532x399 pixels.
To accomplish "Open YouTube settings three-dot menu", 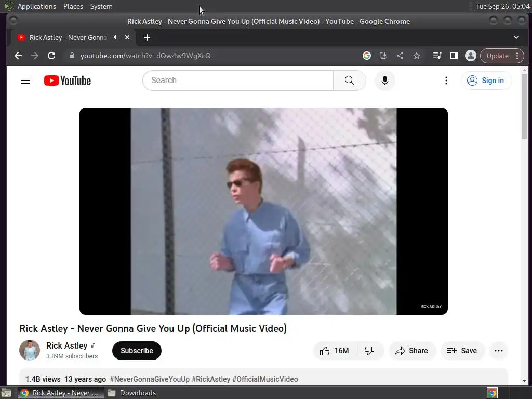I will point(446,81).
